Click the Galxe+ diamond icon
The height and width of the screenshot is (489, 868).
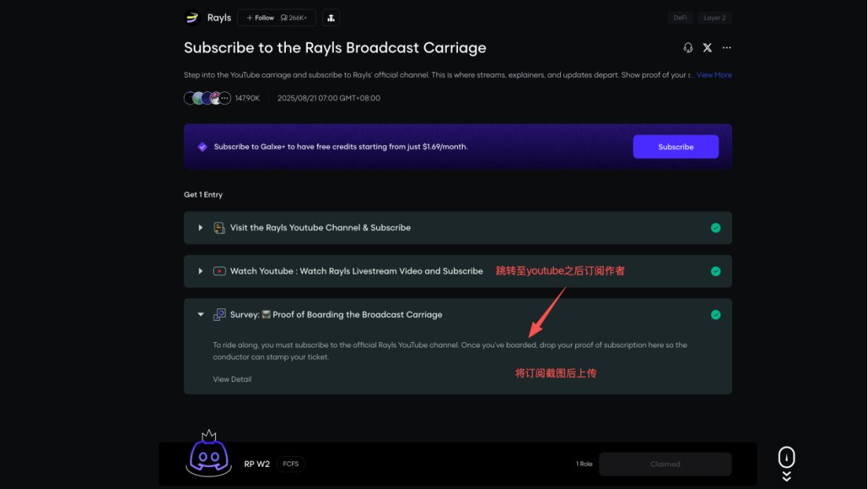click(x=203, y=147)
